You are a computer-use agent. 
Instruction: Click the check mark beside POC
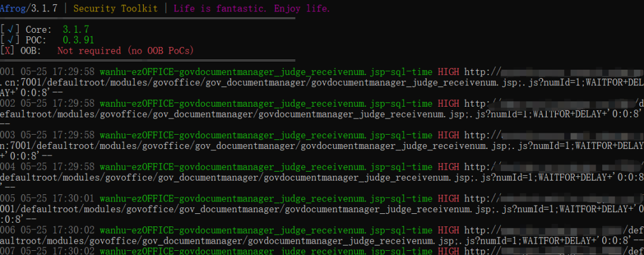10,40
